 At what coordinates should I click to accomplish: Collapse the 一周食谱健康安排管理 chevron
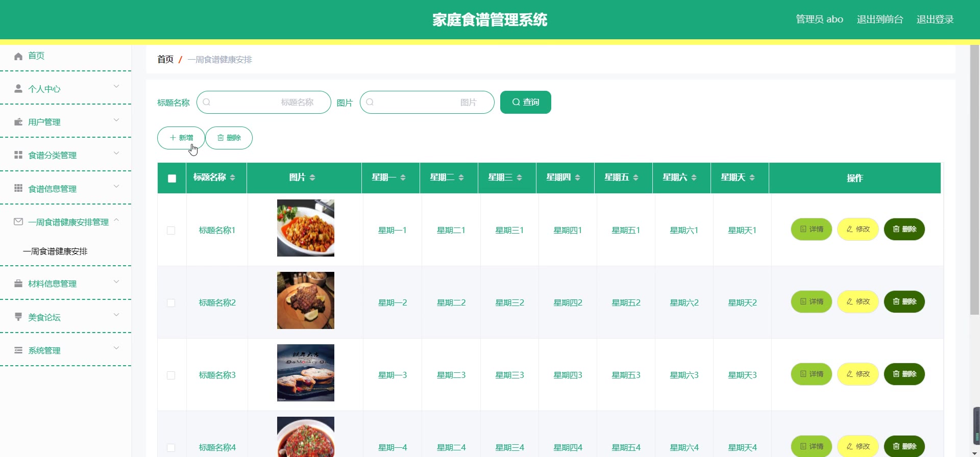pyautogui.click(x=116, y=220)
